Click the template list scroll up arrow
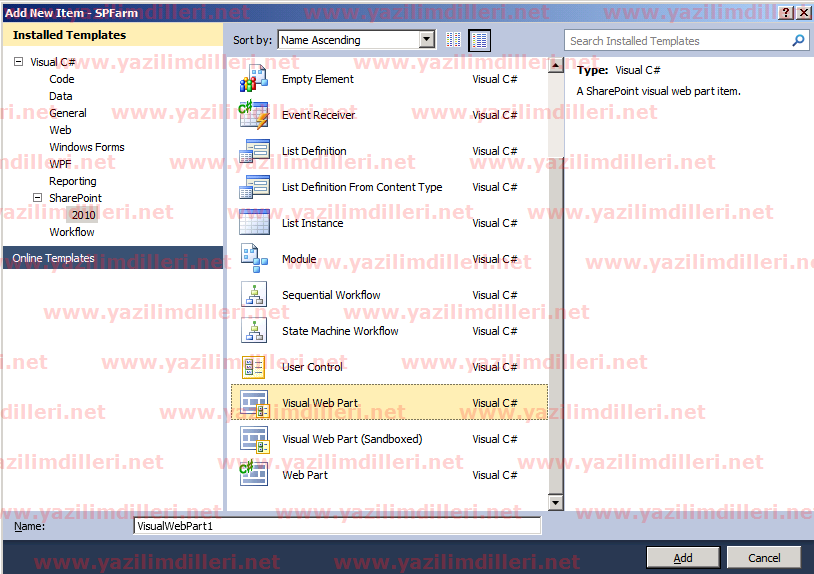This screenshot has height=574, width=814. 555,65
